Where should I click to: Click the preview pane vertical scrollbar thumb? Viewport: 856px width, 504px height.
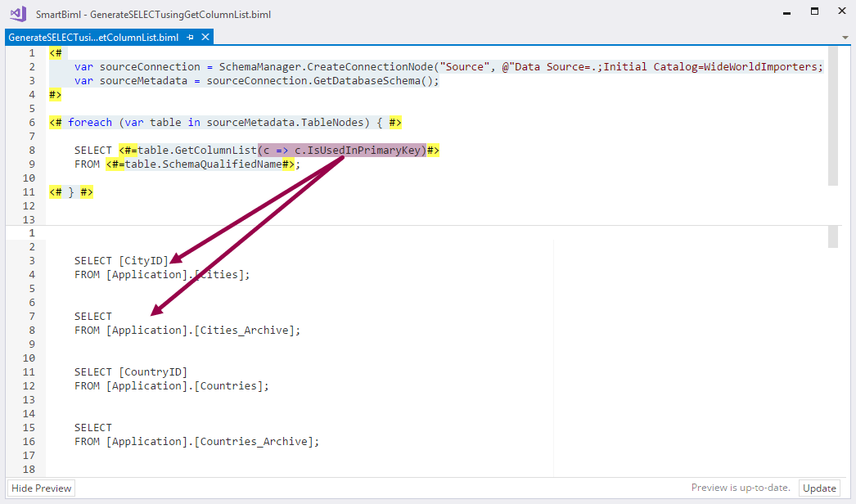click(x=832, y=237)
